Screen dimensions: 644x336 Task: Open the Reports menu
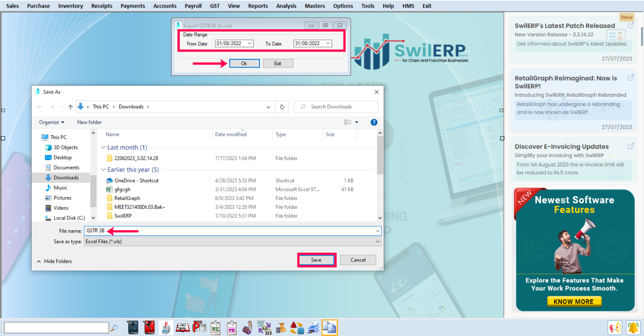258,6
